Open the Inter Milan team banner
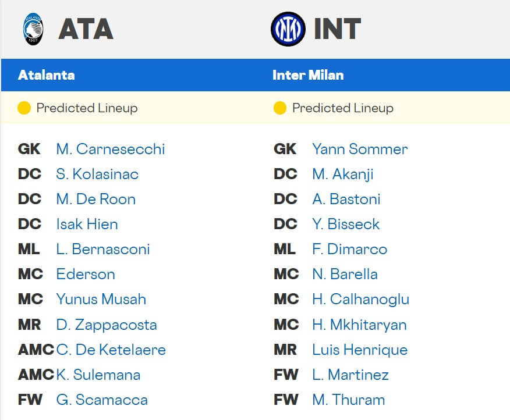This screenshot has width=510, height=420. (309, 75)
